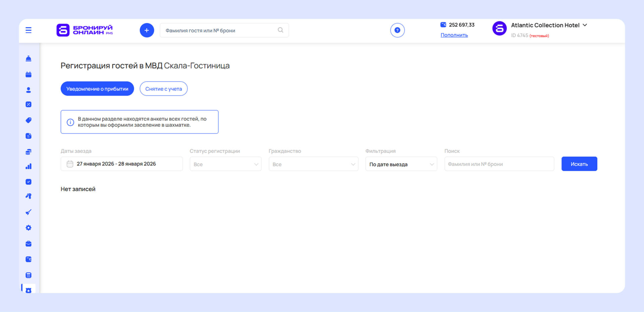Expand the Гражданство dropdown
The image size is (644, 312).
tap(313, 164)
